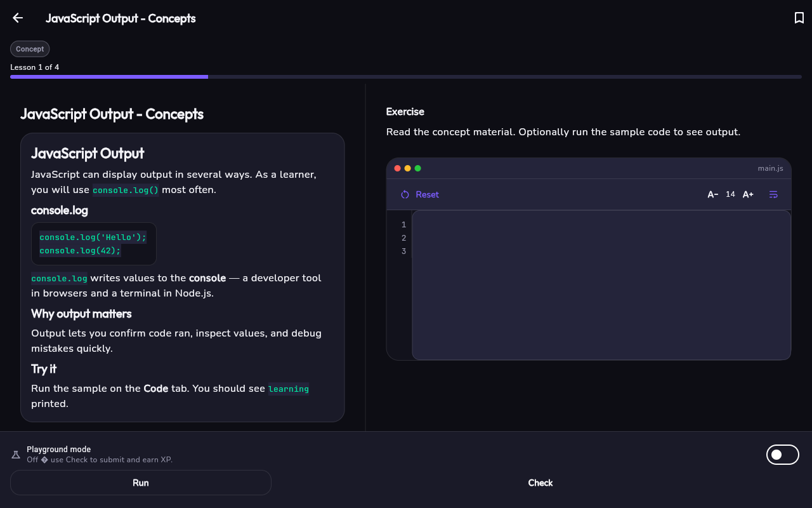Click line number 3 in editor gutter
The image size is (812, 508).
point(403,251)
